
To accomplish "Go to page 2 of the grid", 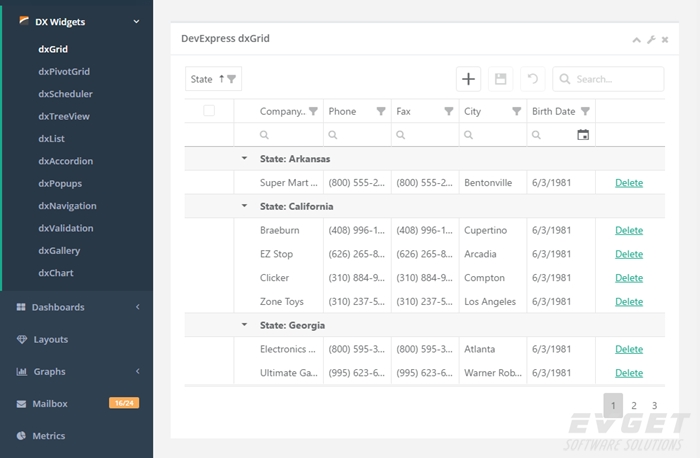I will (634, 405).
